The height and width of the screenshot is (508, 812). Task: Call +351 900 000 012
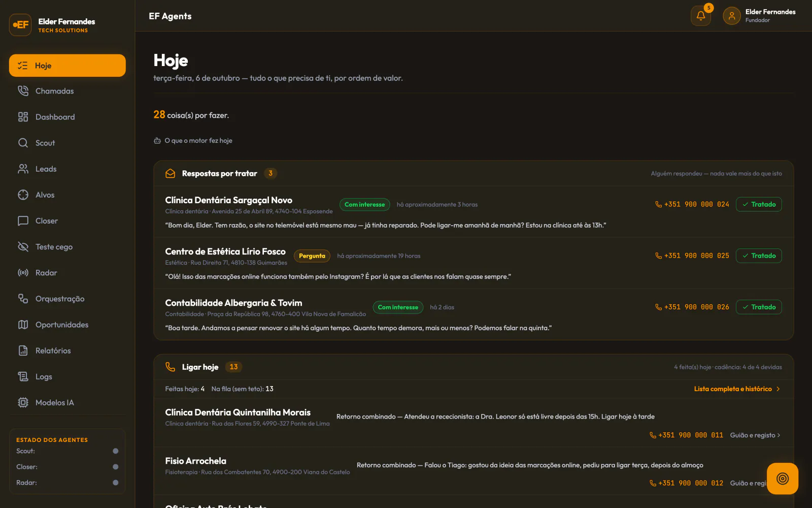coord(686,483)
